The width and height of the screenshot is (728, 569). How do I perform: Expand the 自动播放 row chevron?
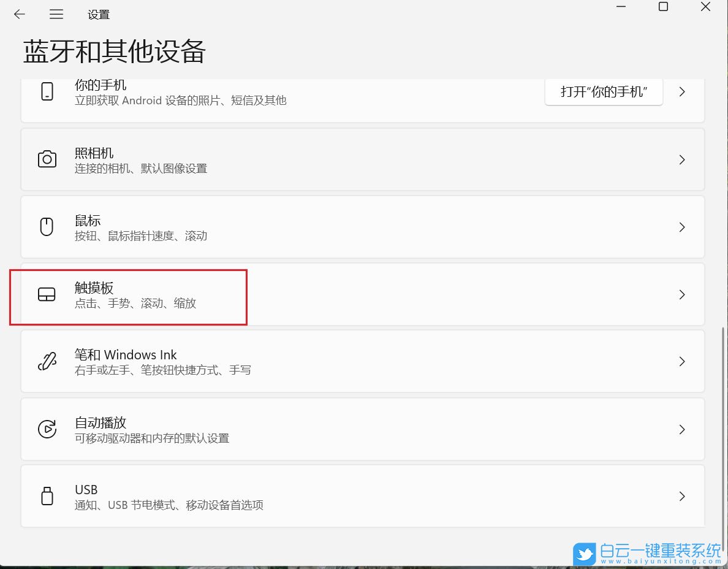[682, 429]
